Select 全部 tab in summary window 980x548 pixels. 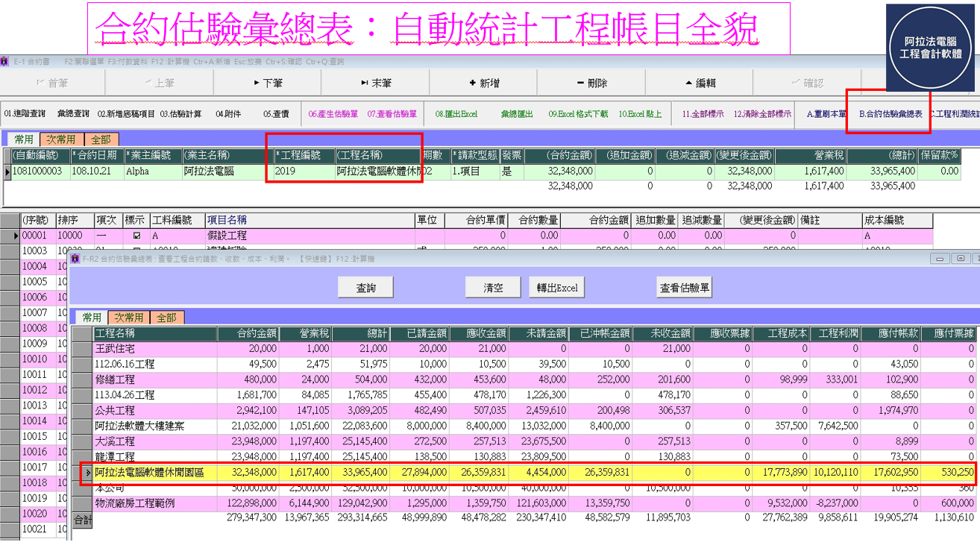166,318
